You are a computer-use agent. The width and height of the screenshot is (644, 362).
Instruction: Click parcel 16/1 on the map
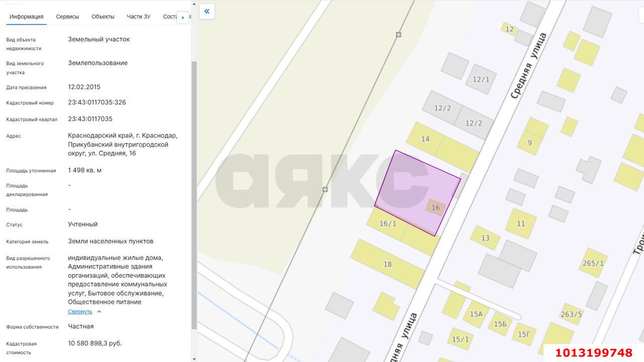point(387,224)
